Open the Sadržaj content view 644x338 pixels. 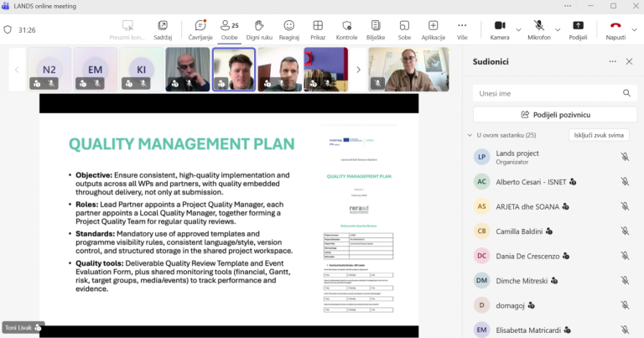tap(163, 30)
